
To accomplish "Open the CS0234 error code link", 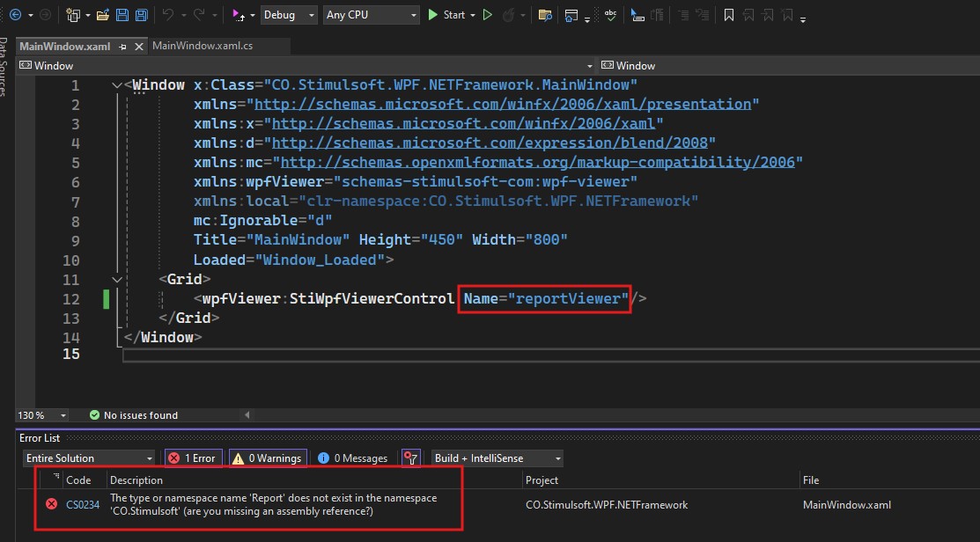I will click(83, 504).
